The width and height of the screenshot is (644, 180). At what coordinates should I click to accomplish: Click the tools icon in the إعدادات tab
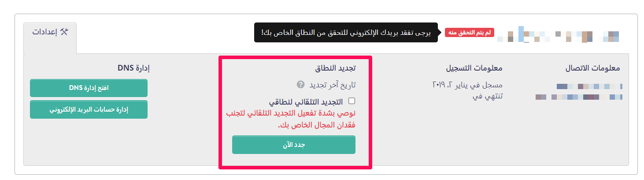(64, 32)
